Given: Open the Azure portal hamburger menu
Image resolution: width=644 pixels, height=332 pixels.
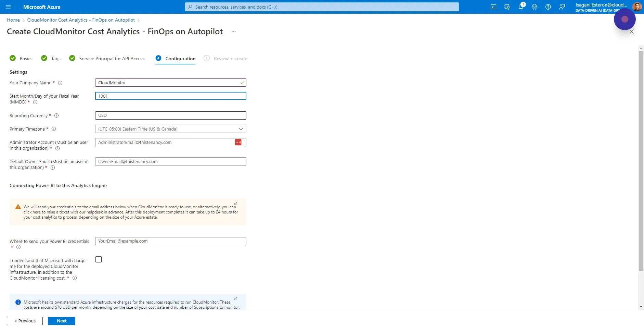Looking at the screenshot, I should (x=9, y=7).
